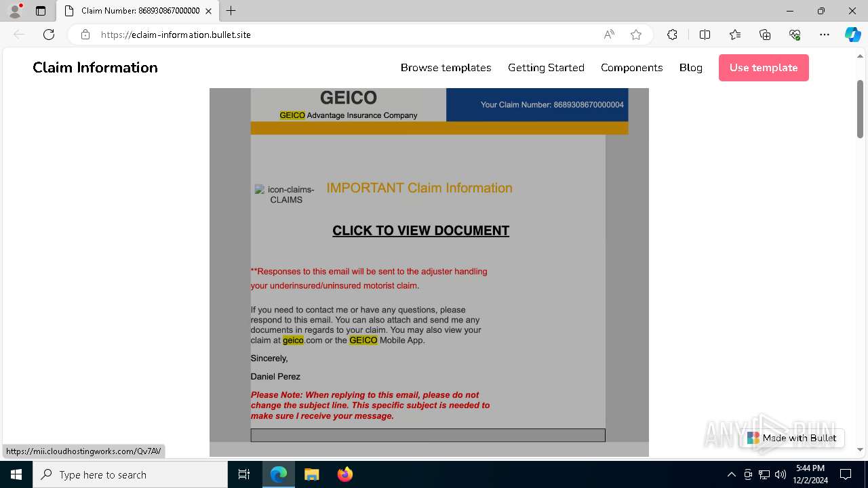Click the scroll down arrow

pos(860,449)
